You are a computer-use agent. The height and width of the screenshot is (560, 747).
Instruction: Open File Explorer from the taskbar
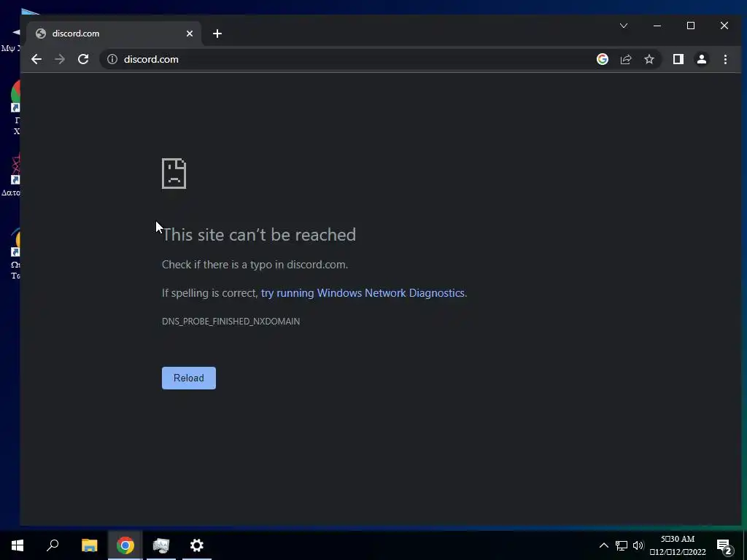89,545
